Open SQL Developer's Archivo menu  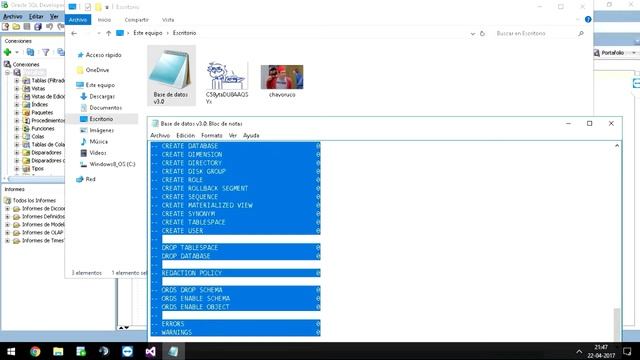coord(13,16)
